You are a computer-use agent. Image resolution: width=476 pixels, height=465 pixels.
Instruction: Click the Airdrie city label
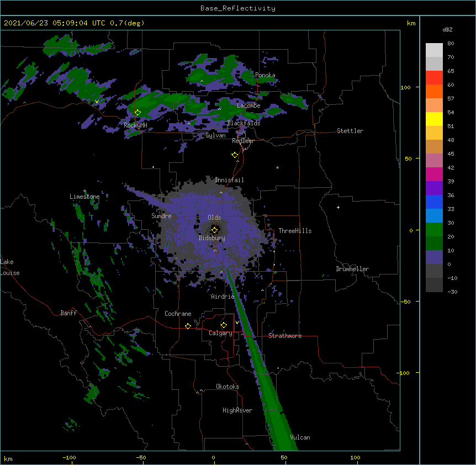tap(223, 297)
